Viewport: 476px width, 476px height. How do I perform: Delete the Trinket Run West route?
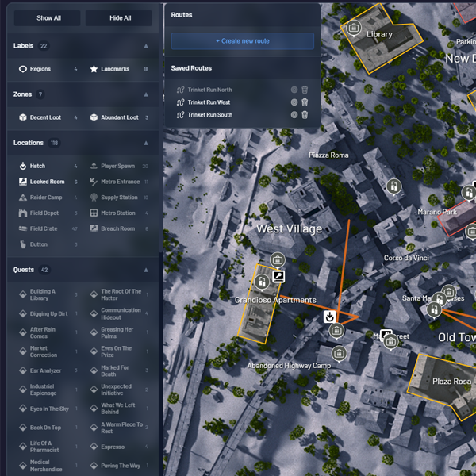tap(305, 102)
